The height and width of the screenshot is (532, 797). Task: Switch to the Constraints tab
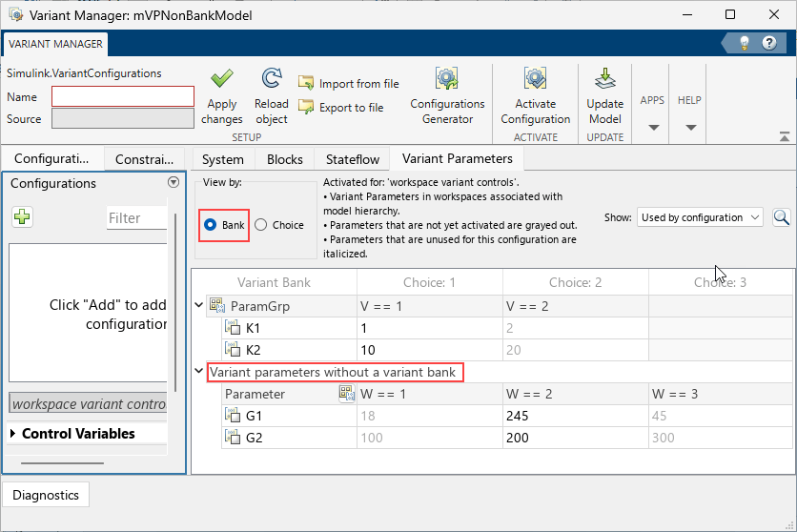(x=144, y=159)
